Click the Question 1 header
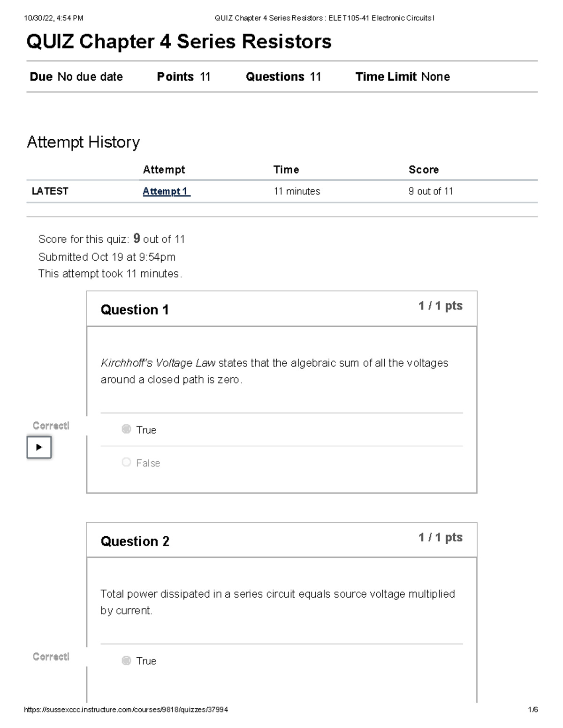The image size is (563, 728). point(135,310)
